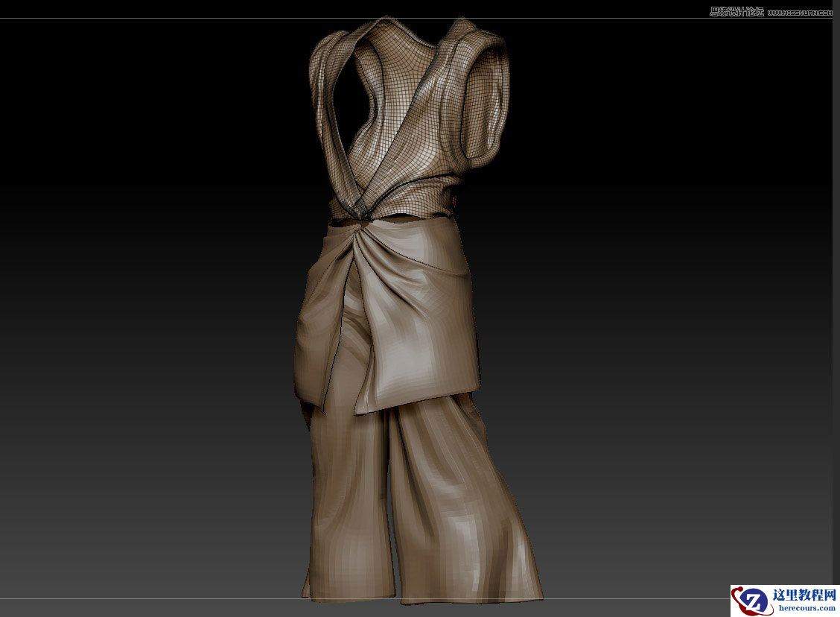Click the blue Z emblem in the logo
Viewport: 840px width, 617px height.
(754, 600)
